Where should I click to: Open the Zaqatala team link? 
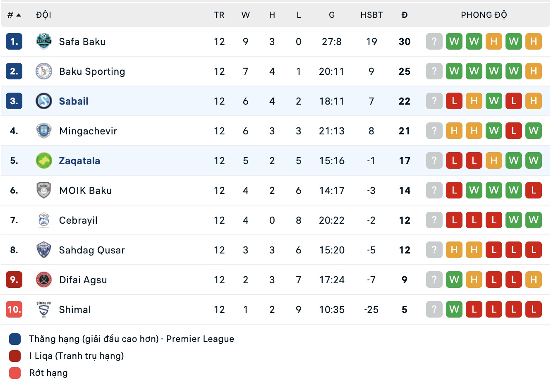[79, 160]
